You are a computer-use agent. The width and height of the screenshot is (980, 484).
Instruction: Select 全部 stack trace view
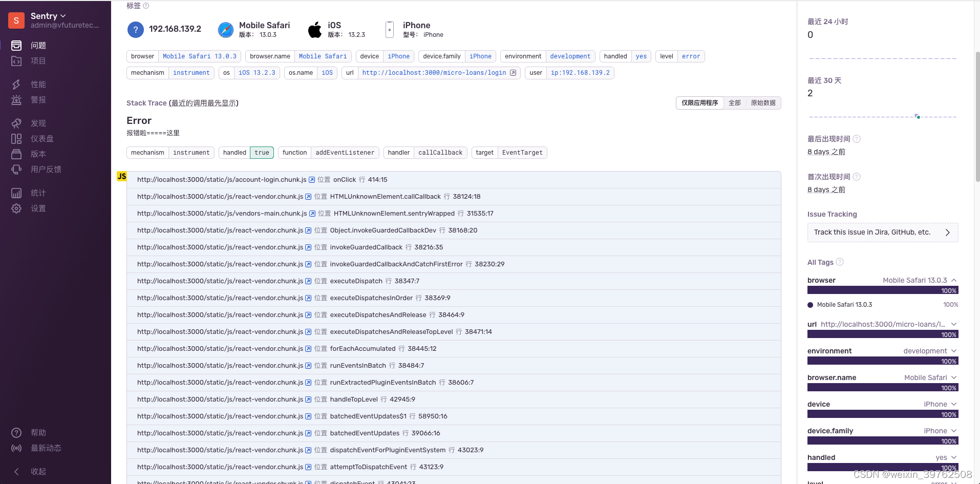[x=735, y=103]
